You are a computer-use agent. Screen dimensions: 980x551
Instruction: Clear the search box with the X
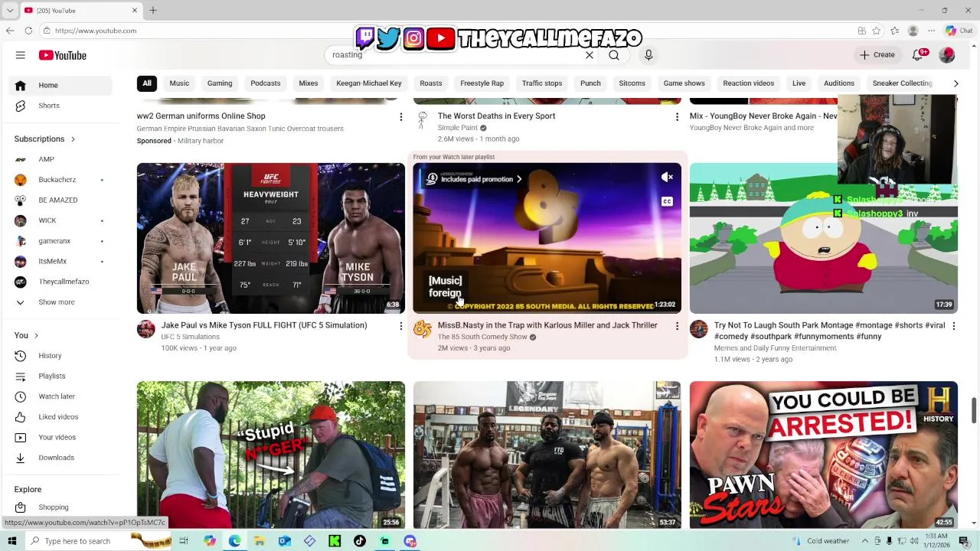(x=590, y=55)
